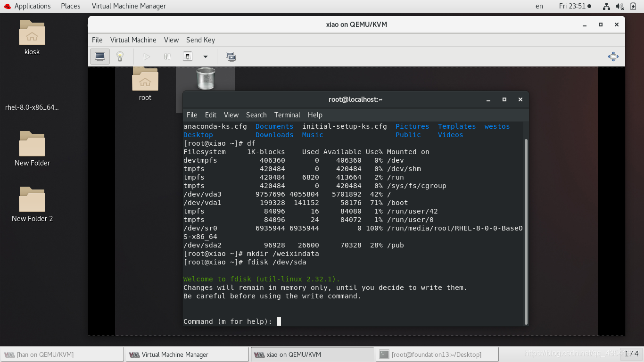Screen dimensions: 644x362
Task: Click the clock Fri 23:51
Action: pyautogui.click(x=575, y=6)
